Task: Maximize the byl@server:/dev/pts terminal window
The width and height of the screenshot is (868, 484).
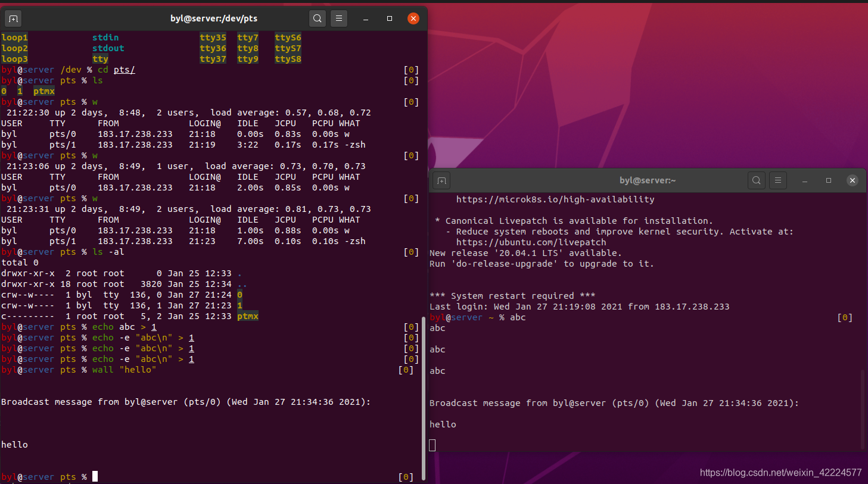Action: point(390,18)
